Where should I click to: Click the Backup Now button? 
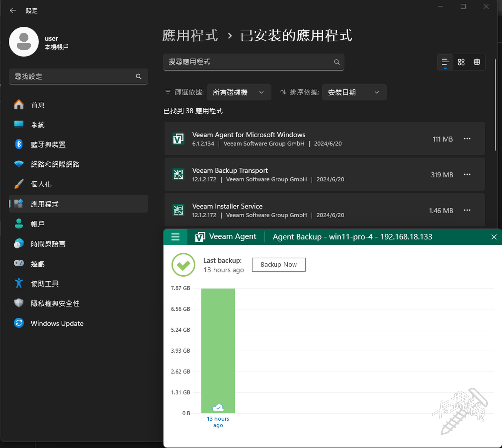(278, 265)
